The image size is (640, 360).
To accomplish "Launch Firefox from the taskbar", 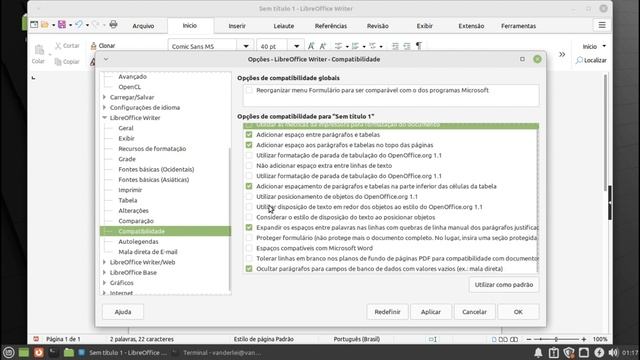I will tap(39, 352).
